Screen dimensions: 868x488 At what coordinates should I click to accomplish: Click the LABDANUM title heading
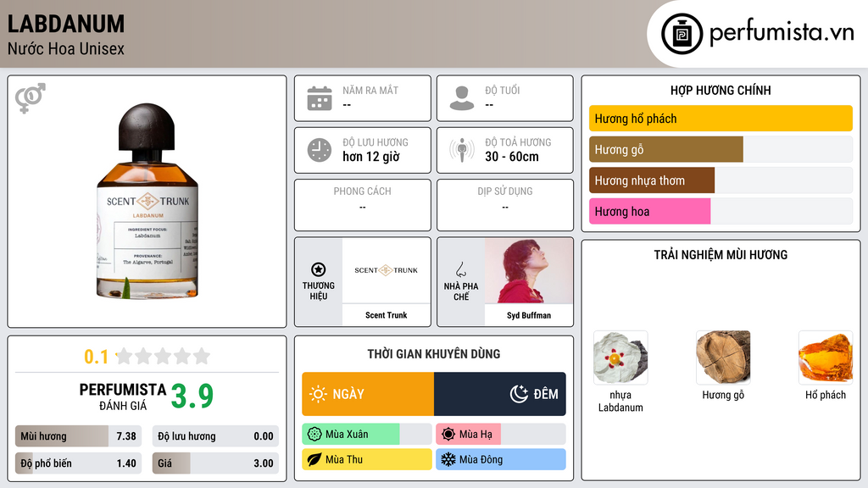point(66,25)
